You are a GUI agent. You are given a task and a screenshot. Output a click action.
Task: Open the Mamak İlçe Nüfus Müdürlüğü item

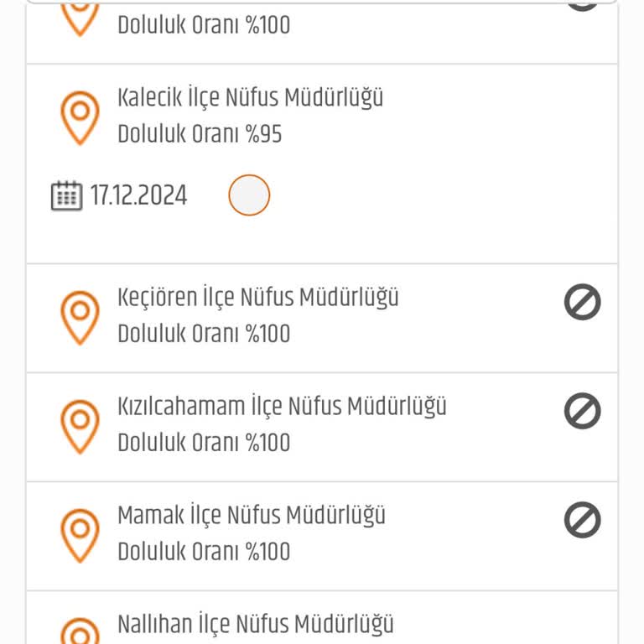point(251,515)
